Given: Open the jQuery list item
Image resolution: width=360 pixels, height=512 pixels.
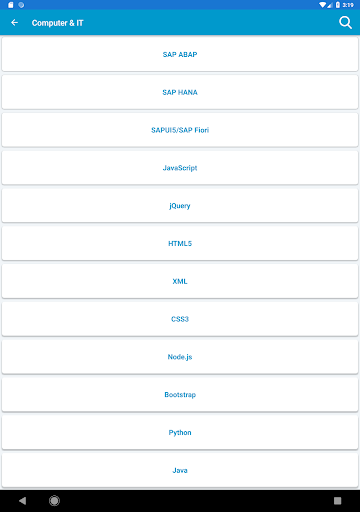Looking at the screenshot, I should coord(180,206).
